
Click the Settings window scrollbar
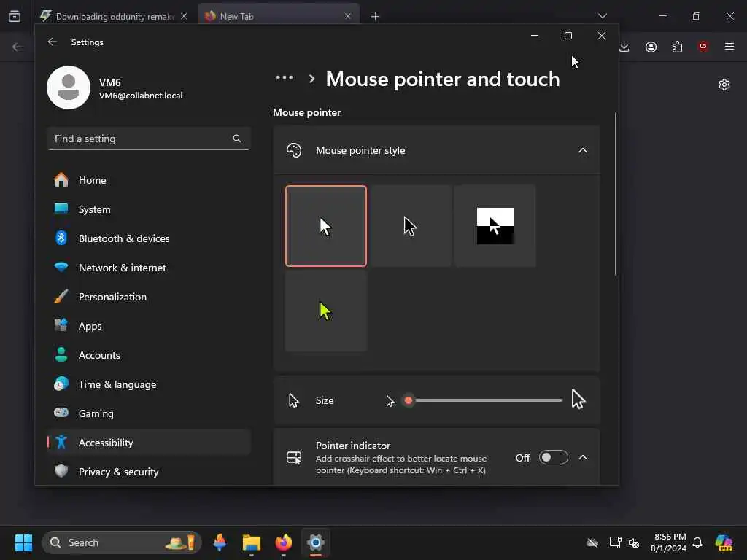pyautogui.click(x=616, y=194)
